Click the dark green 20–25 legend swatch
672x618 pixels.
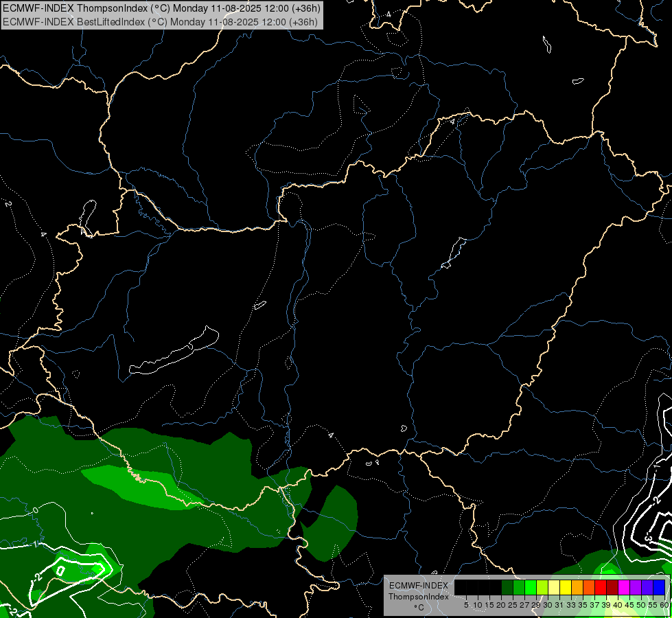[507, 587]
